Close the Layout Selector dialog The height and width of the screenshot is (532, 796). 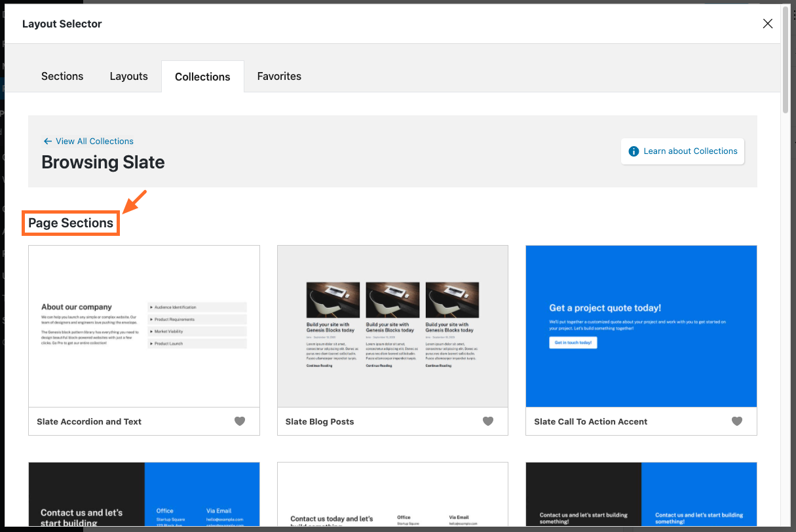coord(768,24)
